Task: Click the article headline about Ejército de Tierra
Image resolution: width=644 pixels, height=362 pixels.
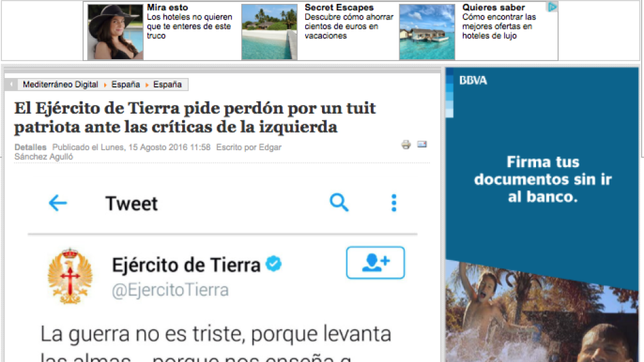Action: click(195, 117)
